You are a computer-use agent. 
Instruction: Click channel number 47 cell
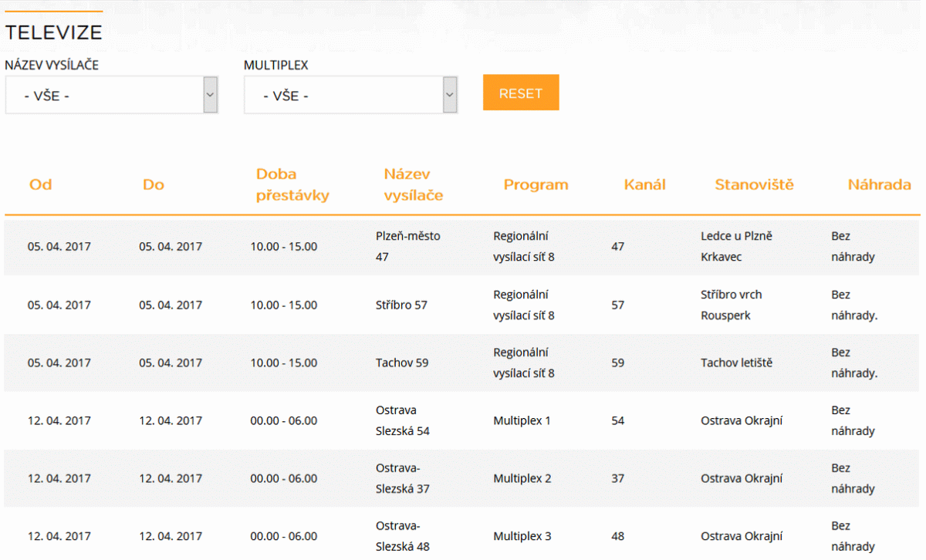click(x=617, y=246)
